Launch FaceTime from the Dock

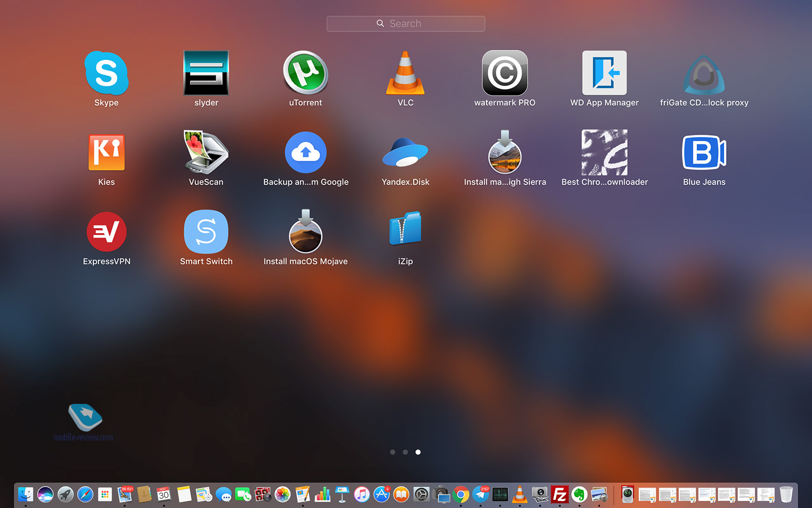click(243, 494)
